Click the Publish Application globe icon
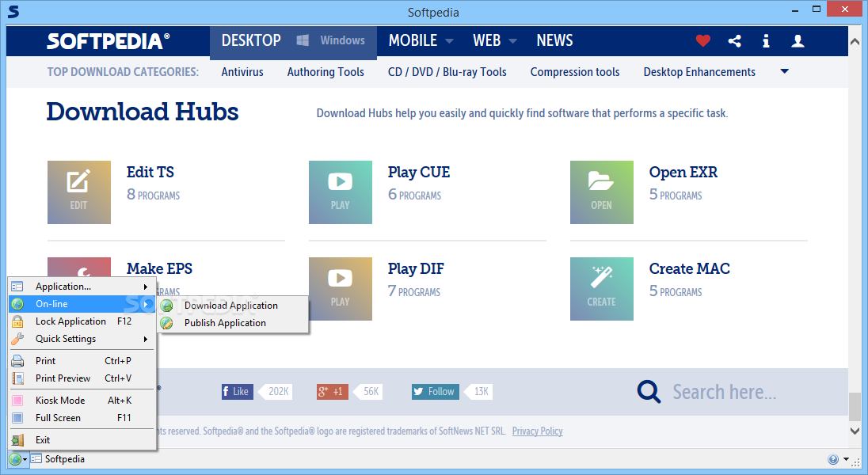Image resolution: width=868 pixels, height=475 pixels. (166, 323)
